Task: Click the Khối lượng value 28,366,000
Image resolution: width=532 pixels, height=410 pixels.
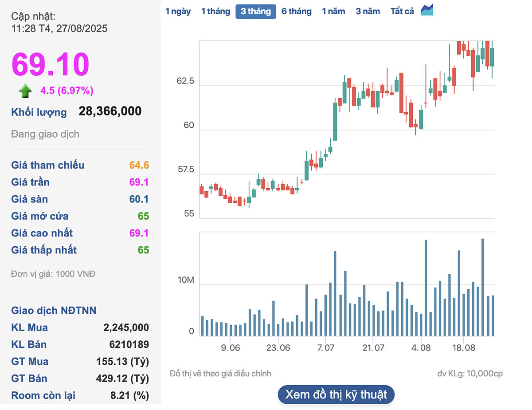Action: click(x=110, y=111)
